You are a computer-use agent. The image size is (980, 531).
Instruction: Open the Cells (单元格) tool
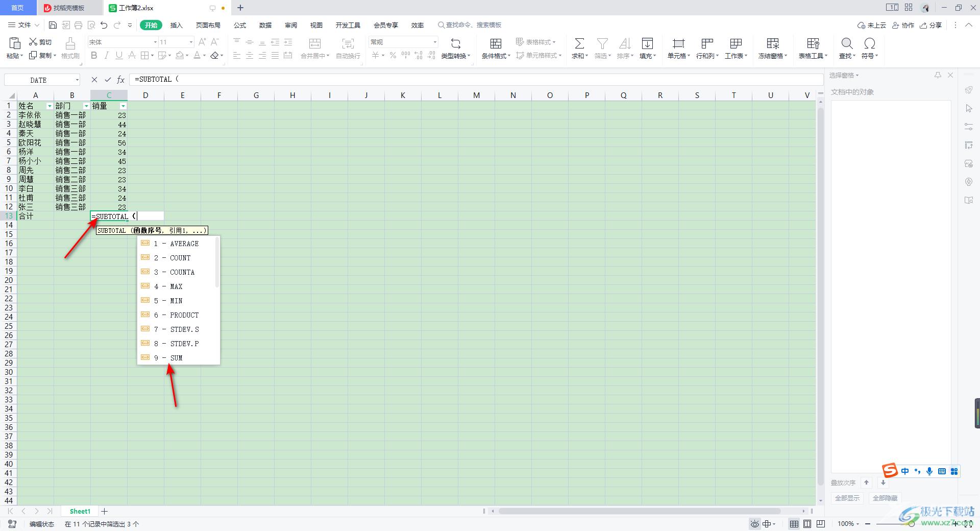(x=678, y=49)
